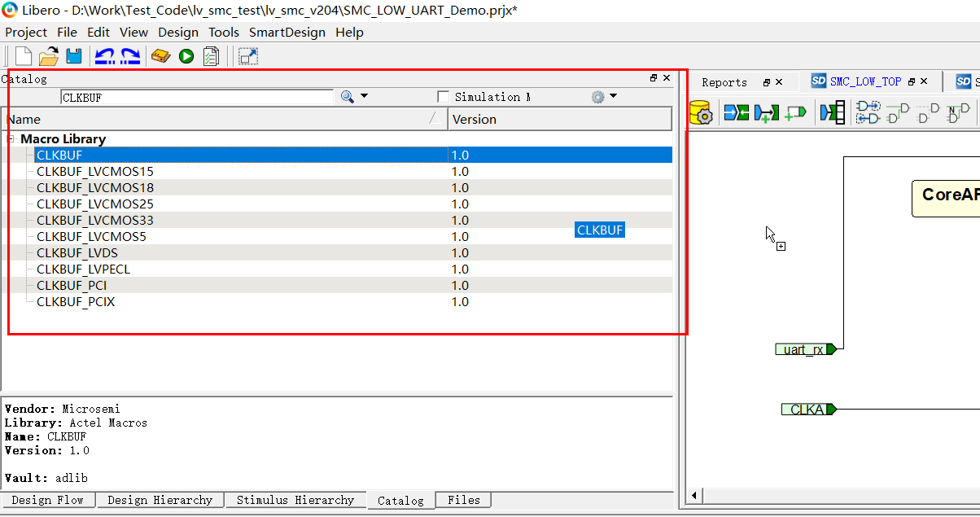Click the green Run toolbar icon
980x517 pixels.
point(186,56)
